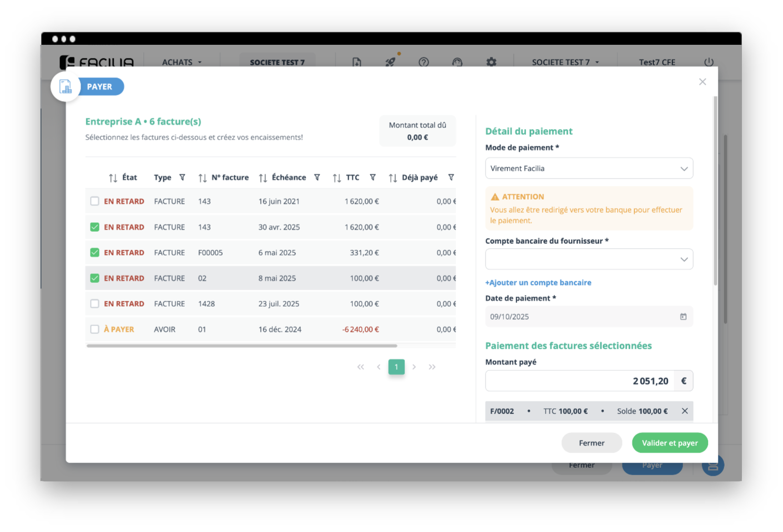Sort invoices by État column
The width and height of the screenshot is (783, 532).
[113, 178]
